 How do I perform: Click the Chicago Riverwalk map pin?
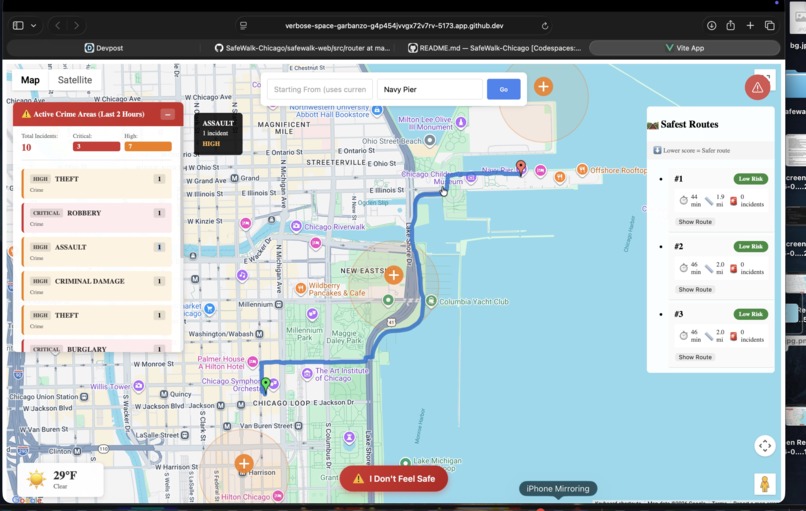(x=296, y=226)
